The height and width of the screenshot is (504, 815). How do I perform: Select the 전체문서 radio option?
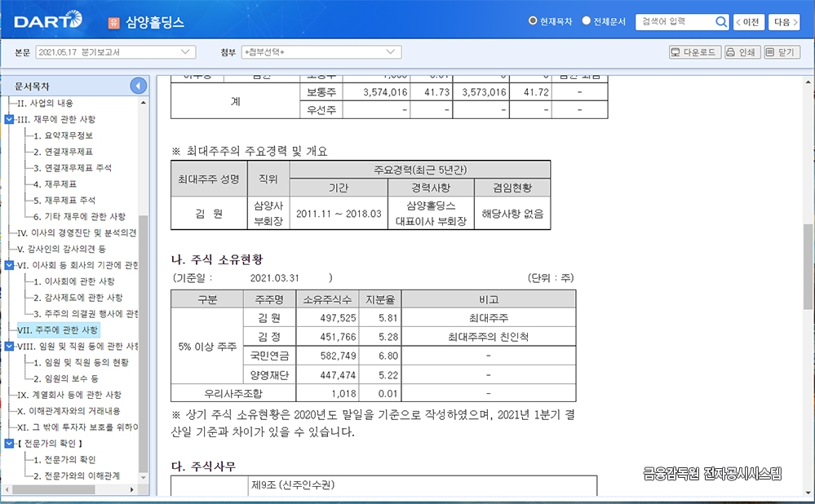click(587, 20)
